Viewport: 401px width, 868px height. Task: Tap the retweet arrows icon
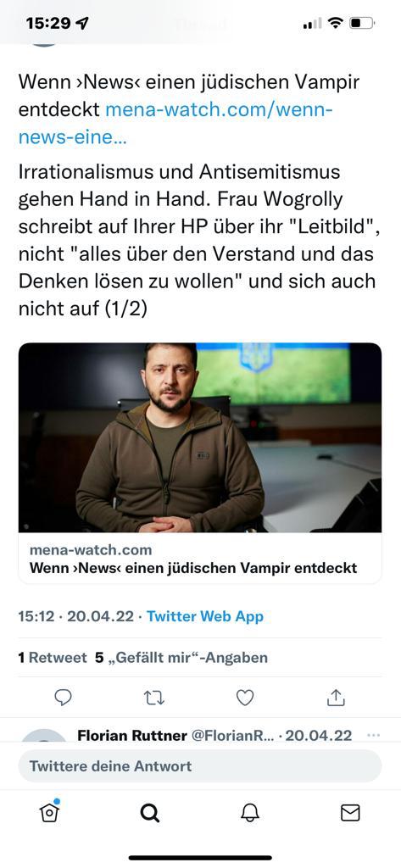[x=154, y=698]
